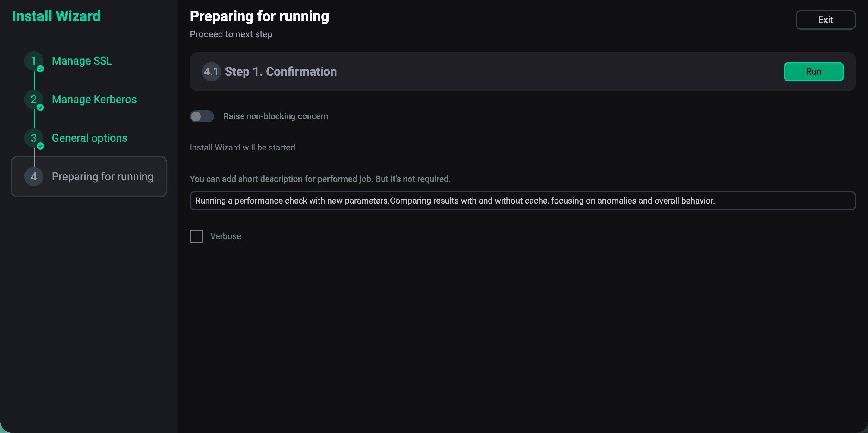Screen dimensions: 868x433
Task: Select the Manage Kerberos step
Action: pyautogui.click(x=94, y=100)
